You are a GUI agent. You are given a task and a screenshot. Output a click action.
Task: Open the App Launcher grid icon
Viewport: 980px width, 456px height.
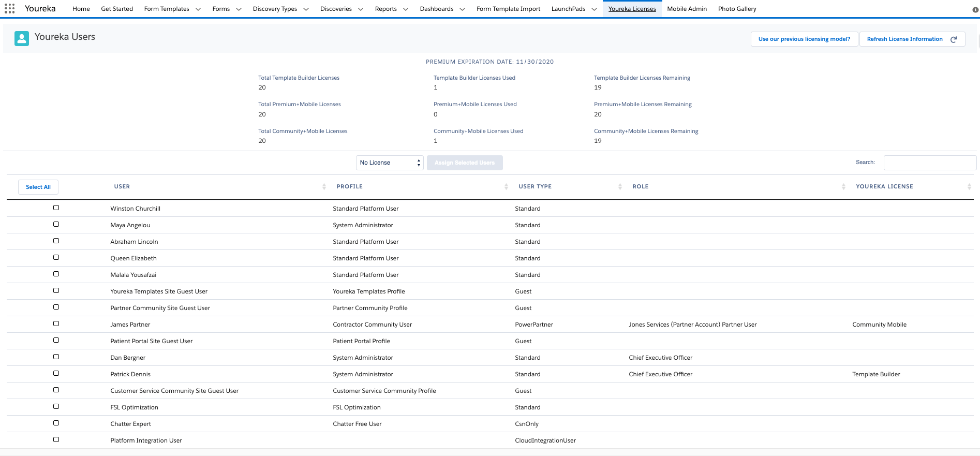click(10, 9)
